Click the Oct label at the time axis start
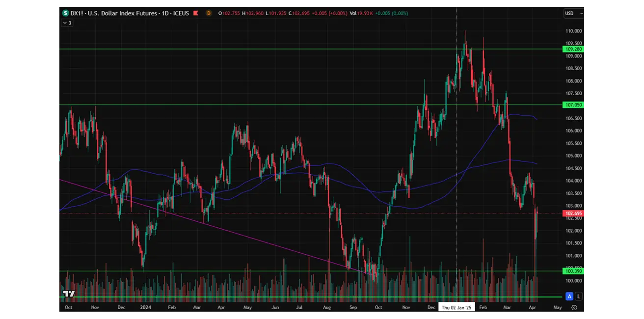 [69, 308]
